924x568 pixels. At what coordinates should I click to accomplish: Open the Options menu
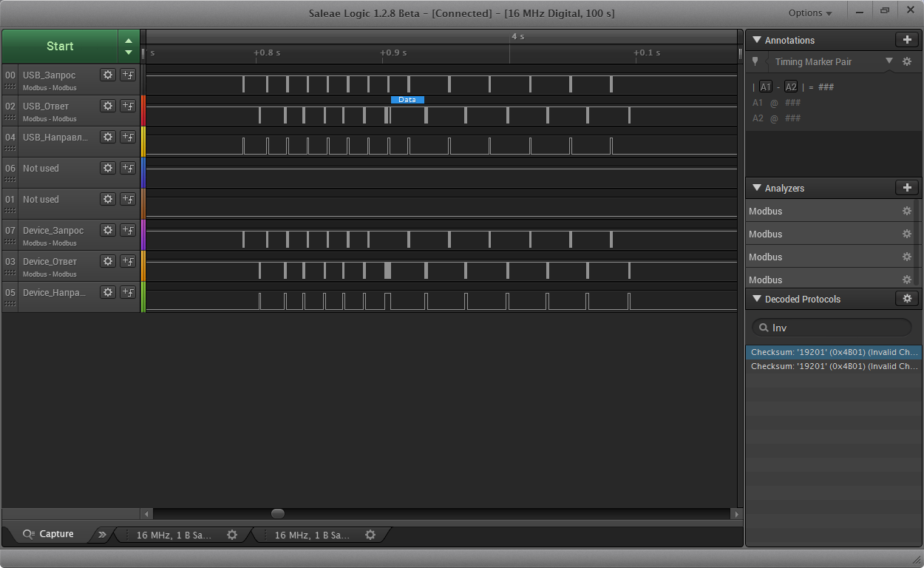coord(810,13)
